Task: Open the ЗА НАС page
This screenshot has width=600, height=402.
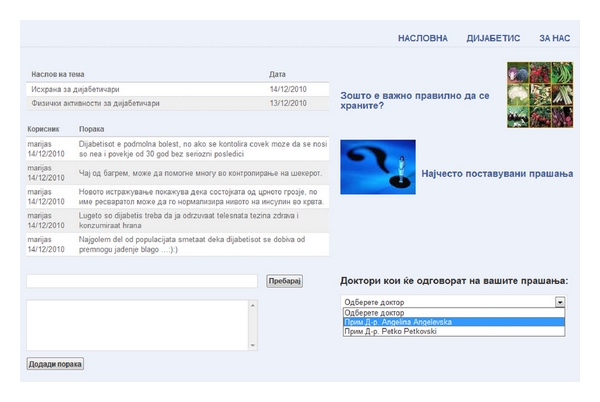Action: 554,37
